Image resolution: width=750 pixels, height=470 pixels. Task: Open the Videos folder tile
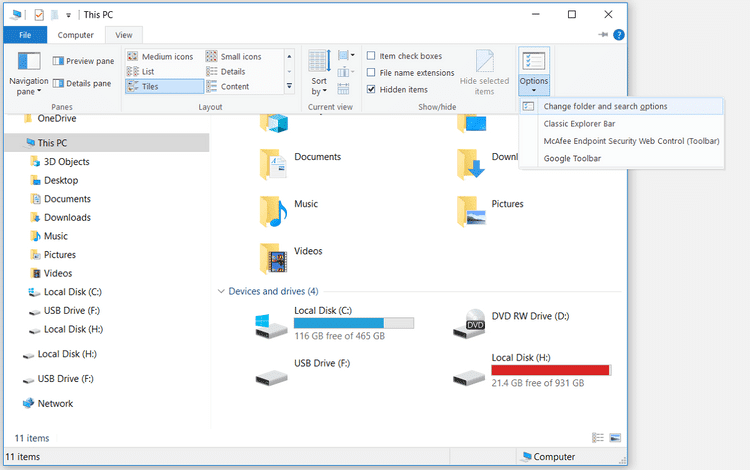pyautogui.click(x=292, y=258)
